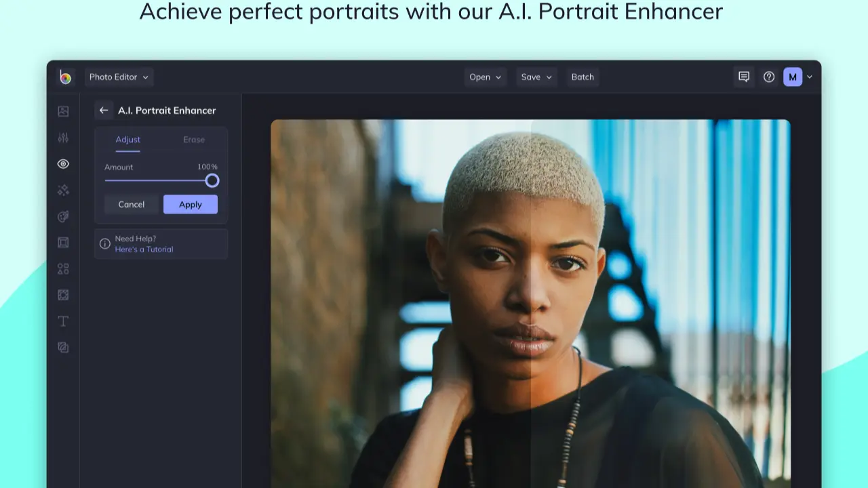
Task: Open the Image Manager sidebar icon
Action: tap(63, 112)
